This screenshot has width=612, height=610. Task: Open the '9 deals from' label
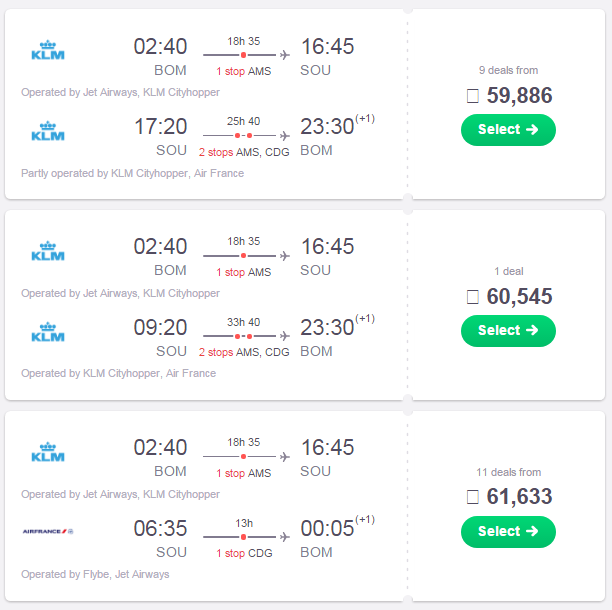(x=508, y=70)
